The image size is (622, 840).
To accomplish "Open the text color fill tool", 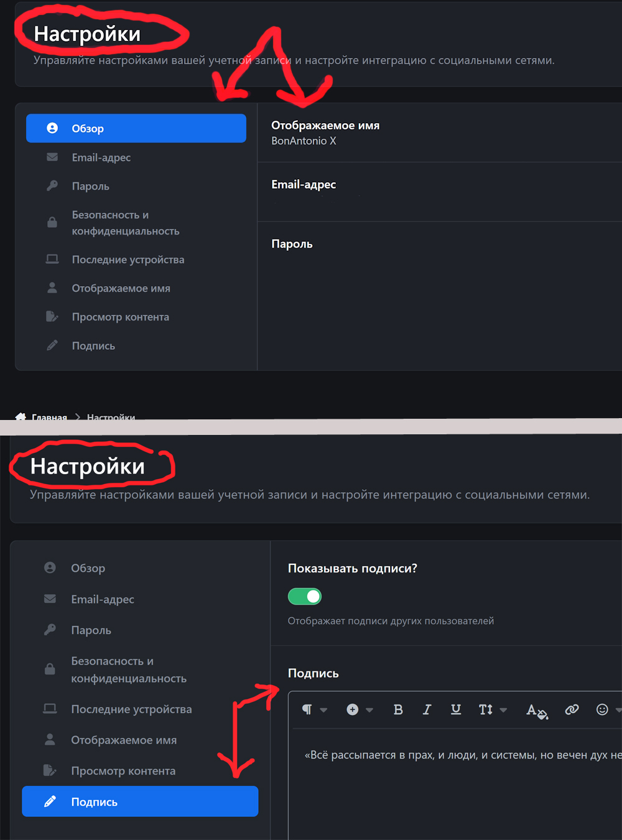I will (536, 711).
